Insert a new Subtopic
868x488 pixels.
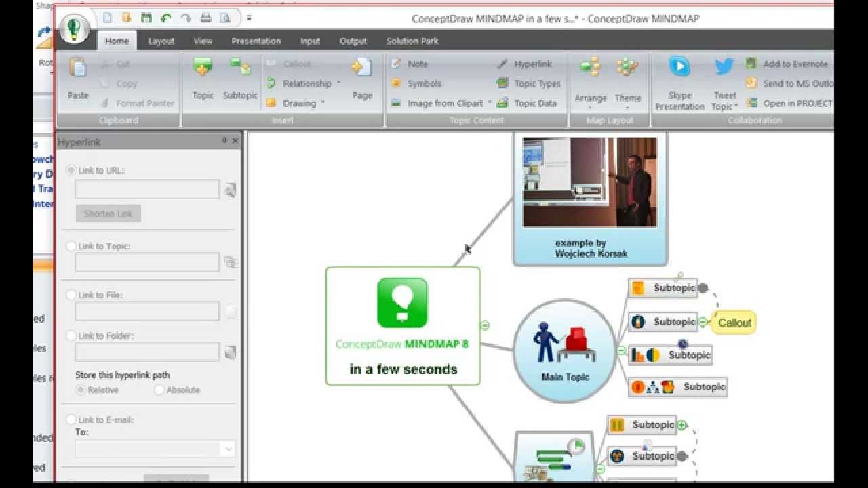[x=241, y=79]
